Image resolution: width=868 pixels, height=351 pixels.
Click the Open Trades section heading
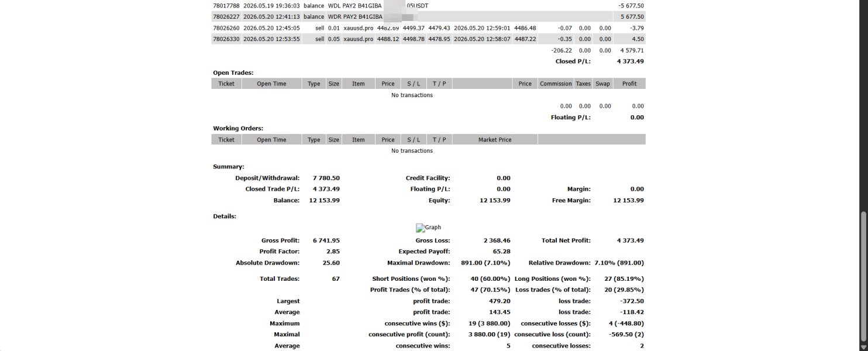coord(233,73)
